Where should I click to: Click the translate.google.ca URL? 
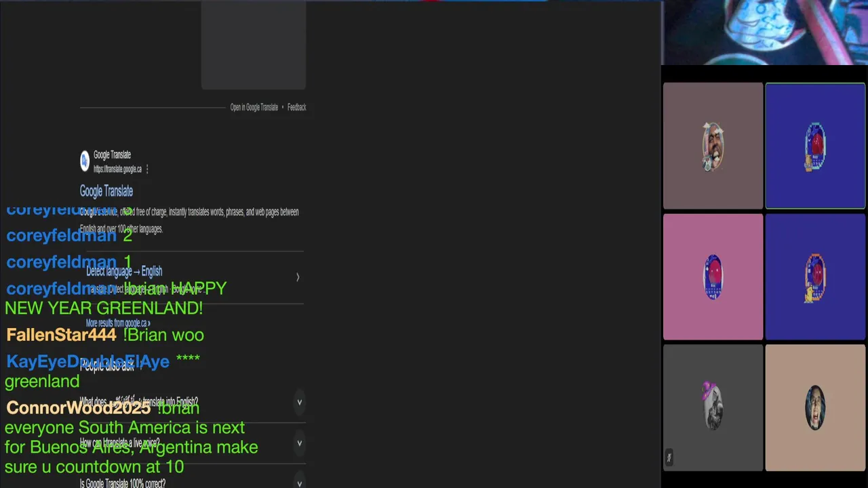(117, 169)
